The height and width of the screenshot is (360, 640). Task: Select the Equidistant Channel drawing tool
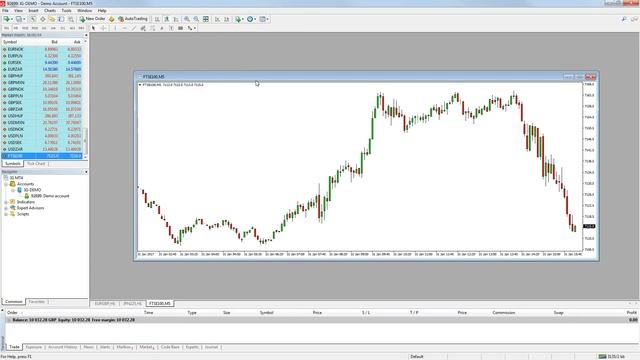point(143,28)
